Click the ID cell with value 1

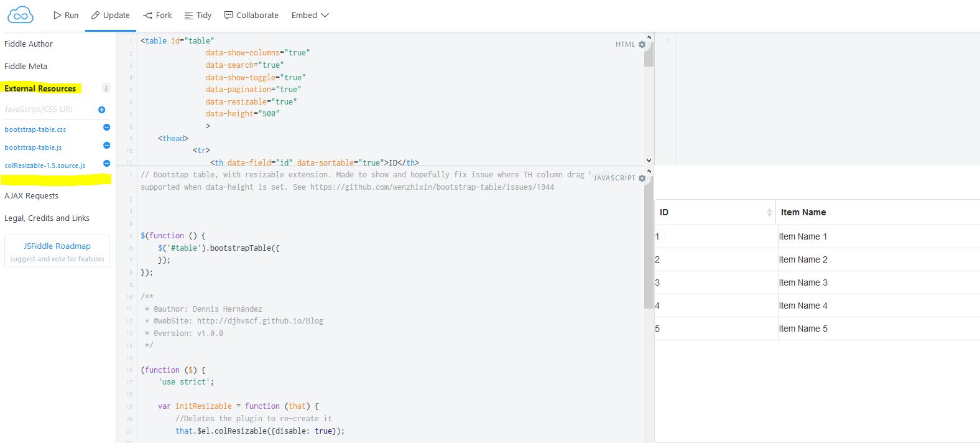716,236
